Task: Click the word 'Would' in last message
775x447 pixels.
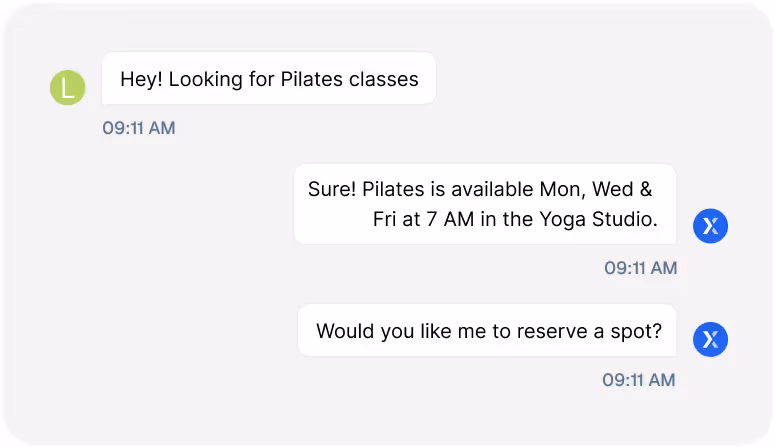Action: pyautogui.click(x=343, y=331)
